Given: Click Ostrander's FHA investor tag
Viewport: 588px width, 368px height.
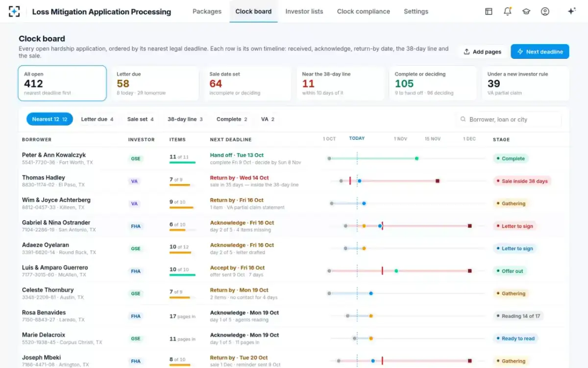Looking at the screenshot, I should [x=136, y=226].
